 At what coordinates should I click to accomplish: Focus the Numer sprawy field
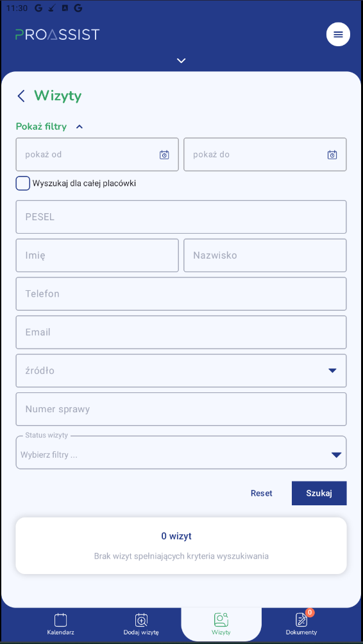(181, 409)
